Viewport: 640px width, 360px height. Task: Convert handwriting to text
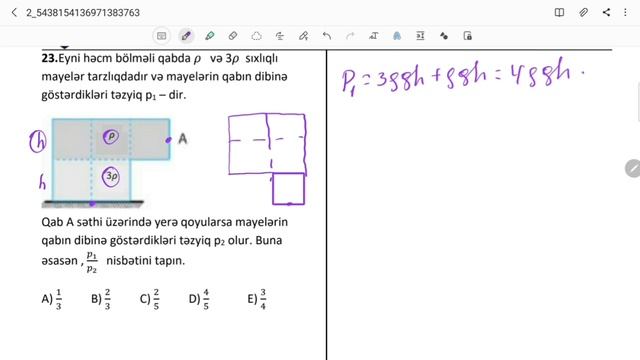373,36
